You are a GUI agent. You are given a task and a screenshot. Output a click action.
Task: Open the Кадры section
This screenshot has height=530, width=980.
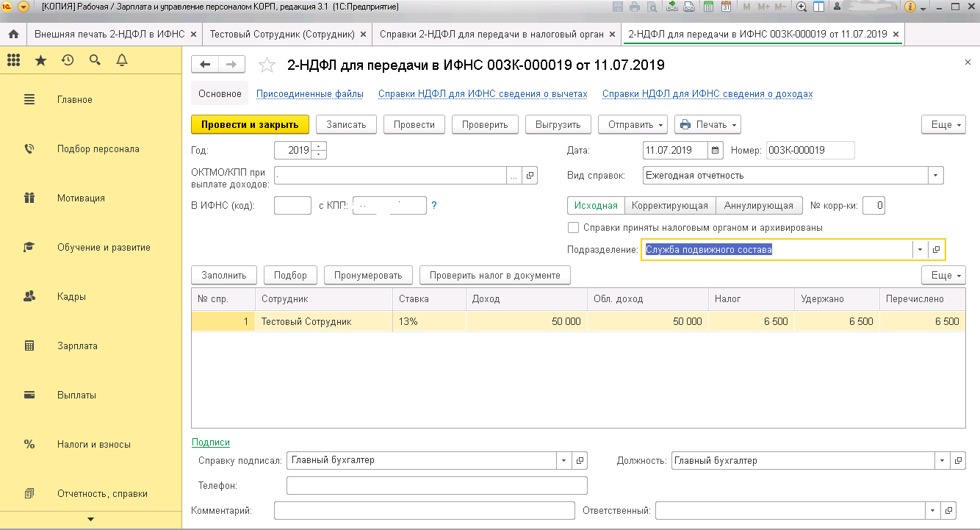(71, 297)
